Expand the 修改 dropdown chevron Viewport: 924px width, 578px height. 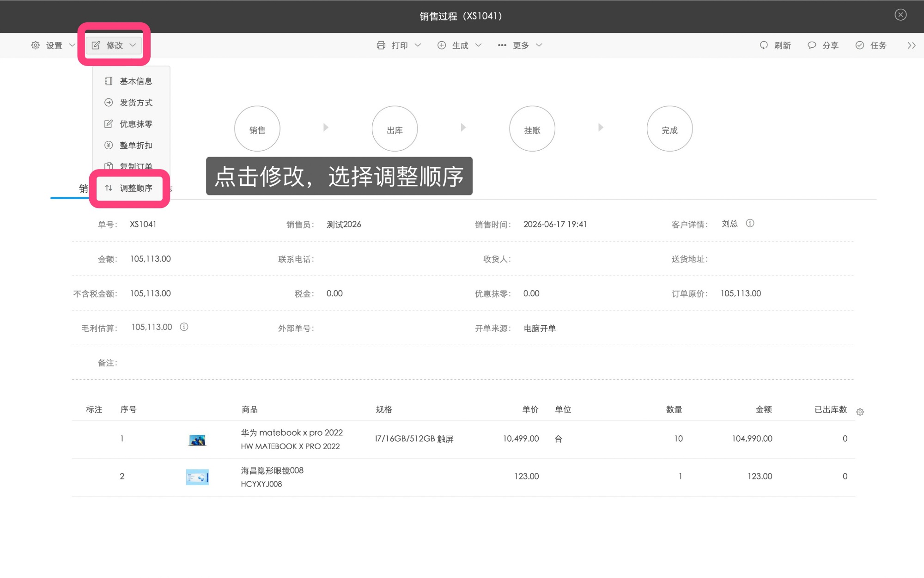133,45
